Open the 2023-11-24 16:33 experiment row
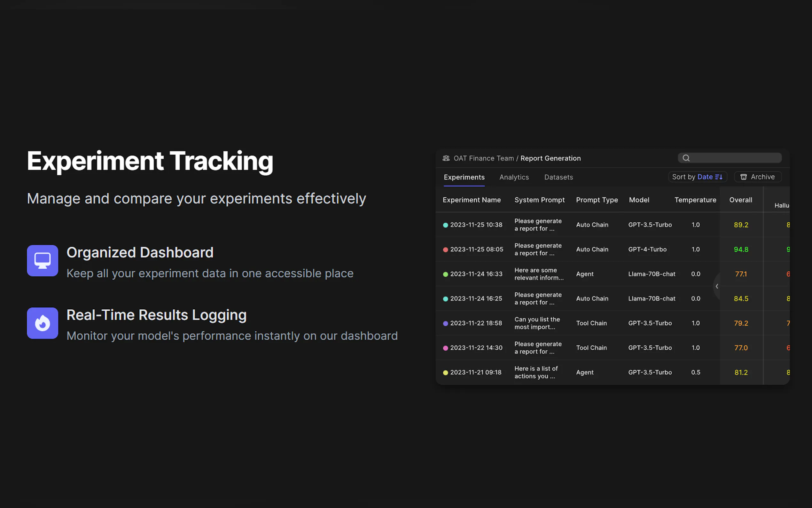The width and height of the screenshot is (812, 508). click(476, 274)
